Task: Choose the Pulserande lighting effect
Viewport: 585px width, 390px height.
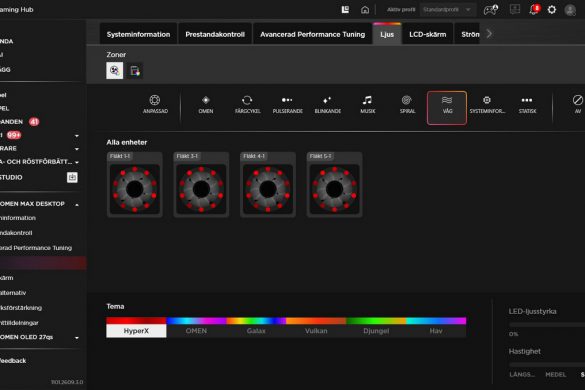Action: (287, 104)
